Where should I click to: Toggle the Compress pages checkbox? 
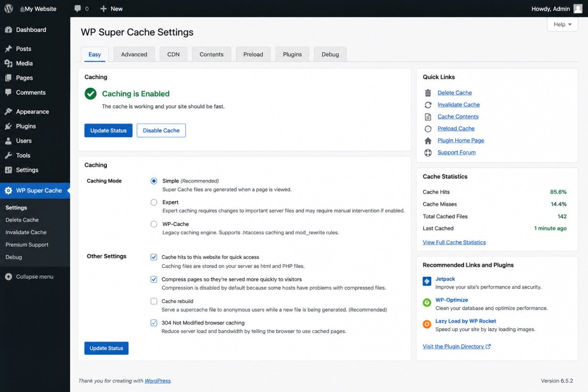point(154,279)
